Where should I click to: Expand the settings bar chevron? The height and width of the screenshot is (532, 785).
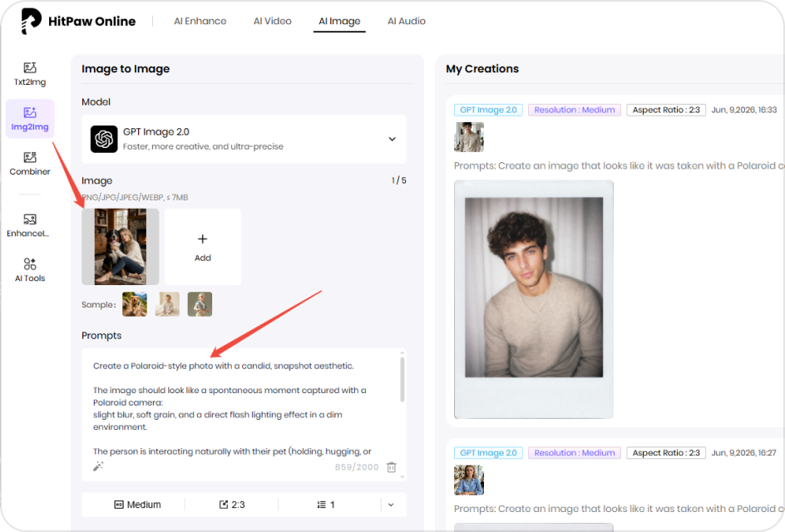(x=391, y=505)
